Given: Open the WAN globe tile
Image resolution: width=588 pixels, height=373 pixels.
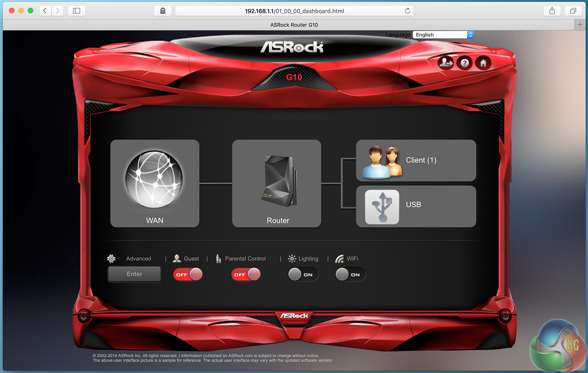Looking at the screenshot, I should (155, 183).
